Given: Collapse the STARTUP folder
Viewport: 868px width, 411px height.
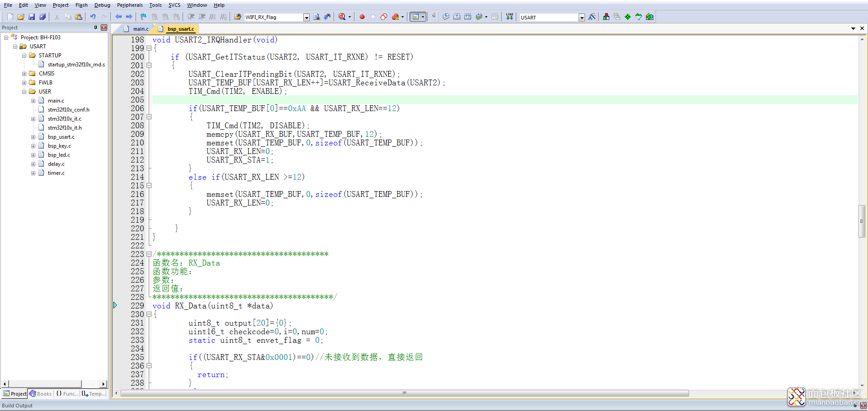Looking at the screenshot, I should pyautogui.click(x=24, y=56).
